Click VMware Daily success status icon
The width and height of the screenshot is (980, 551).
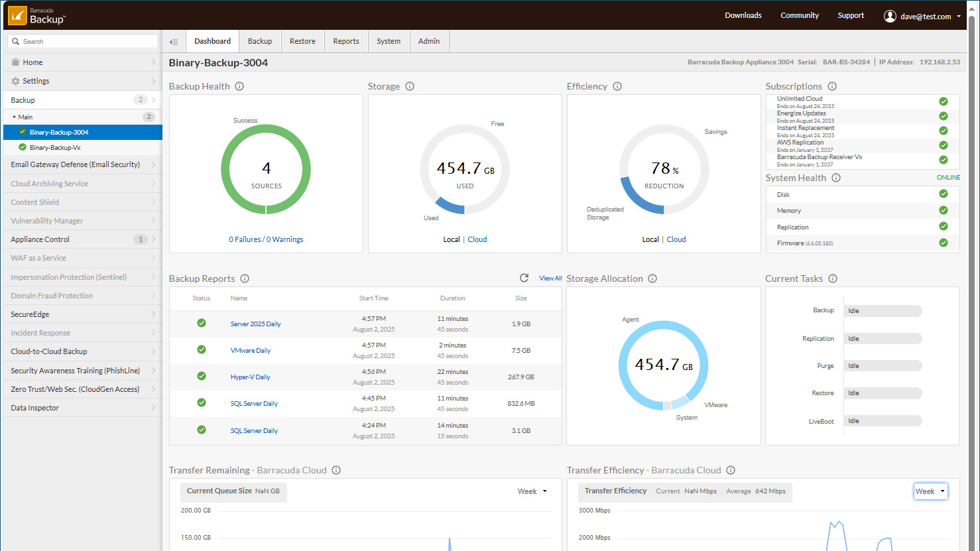point(202,349)
